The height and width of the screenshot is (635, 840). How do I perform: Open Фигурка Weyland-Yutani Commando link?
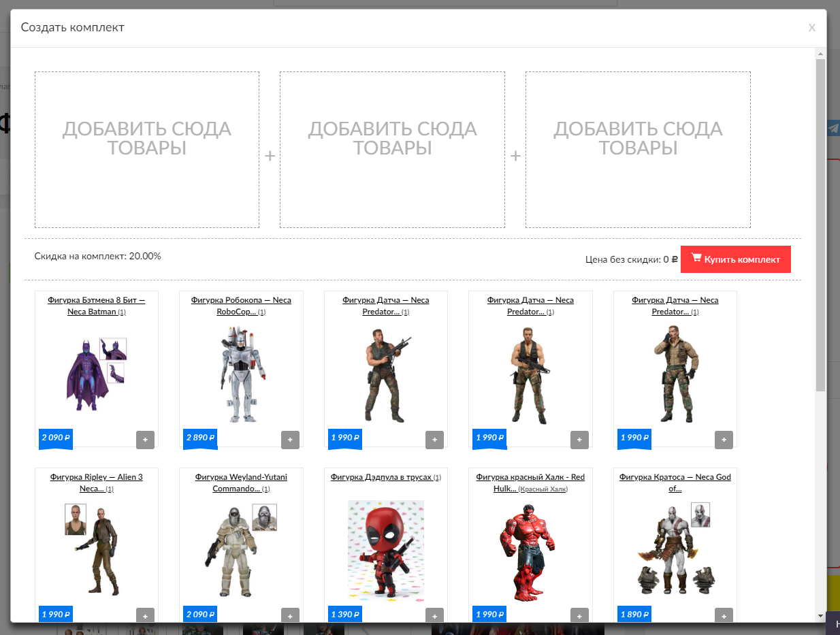pos(241,483)
